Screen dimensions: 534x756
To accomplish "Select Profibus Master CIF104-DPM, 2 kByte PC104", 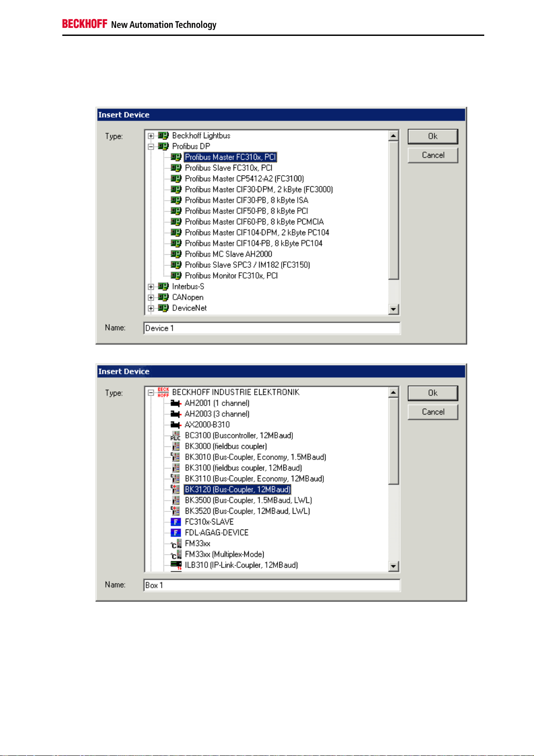I will [x=257, y=232].
